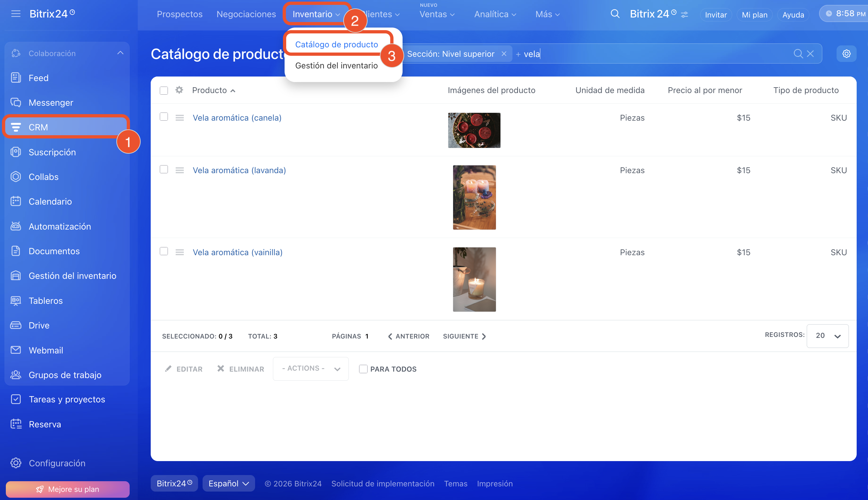Enable the PARA TODOS checkbox
Screen dimensions: 868x500
click(x=363, y=369)
